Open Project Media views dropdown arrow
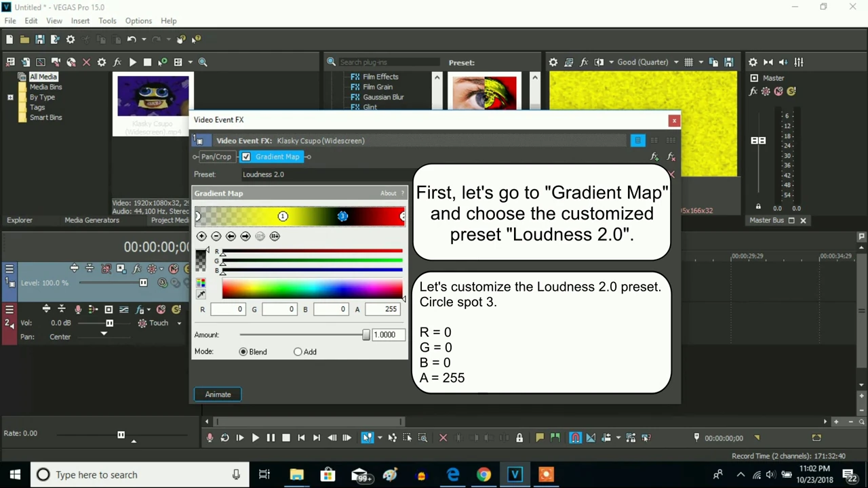868x488 pixels. click(191, 62)
